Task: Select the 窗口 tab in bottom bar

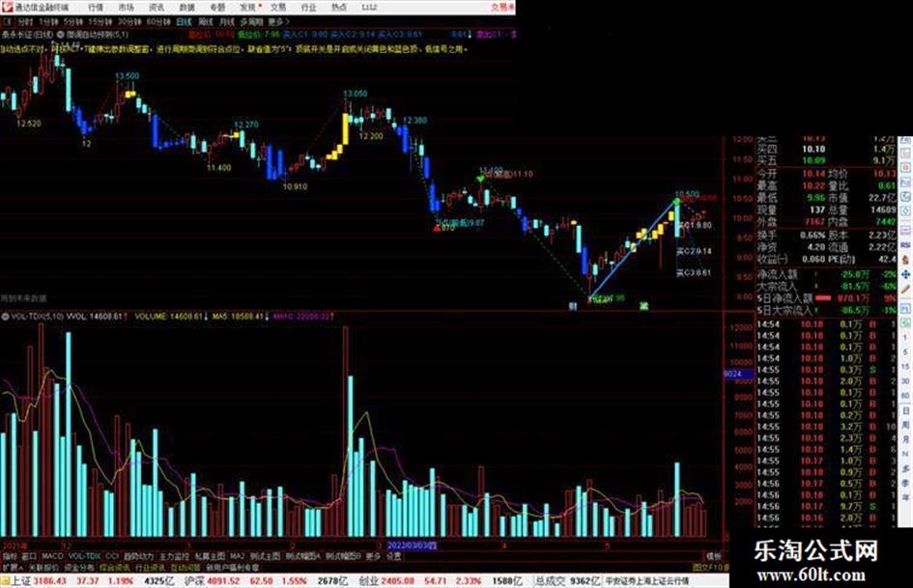Action: pyautogui.click(x=29, y=556)
